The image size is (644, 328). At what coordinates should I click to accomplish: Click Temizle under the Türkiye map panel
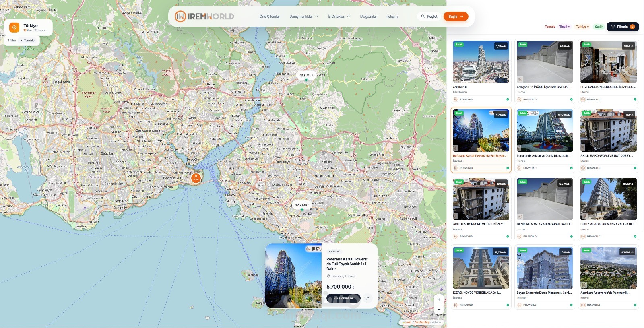click(x=27, y=40)
